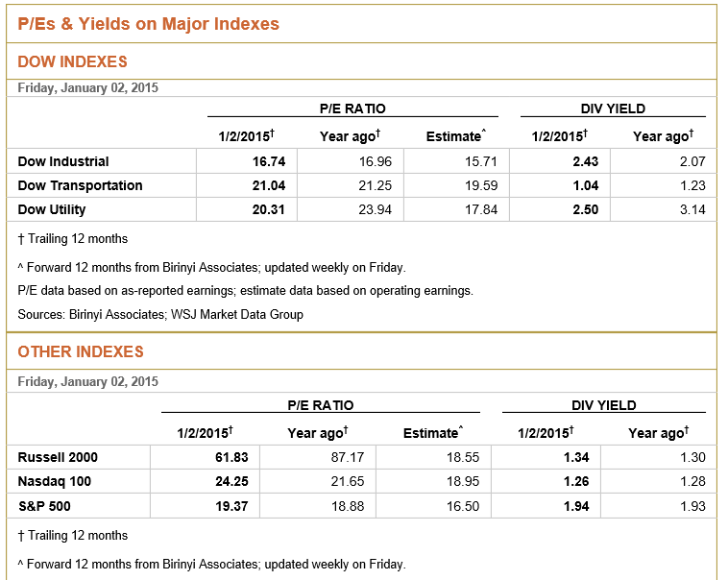The height and width of the screenshot is (580, 728).
Task: Click the P/E RATIO header in Dow Indexes table
Action: (x=352, y=109)
